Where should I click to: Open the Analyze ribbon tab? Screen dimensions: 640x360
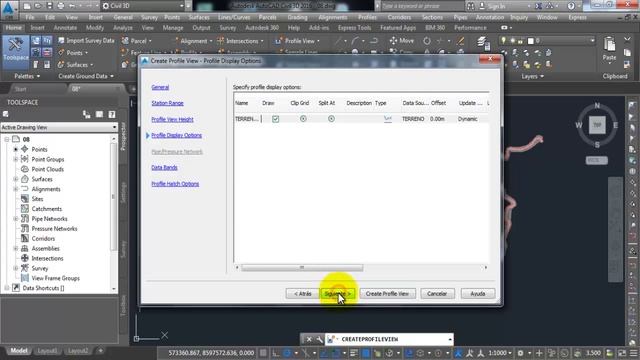pos(122,28)
